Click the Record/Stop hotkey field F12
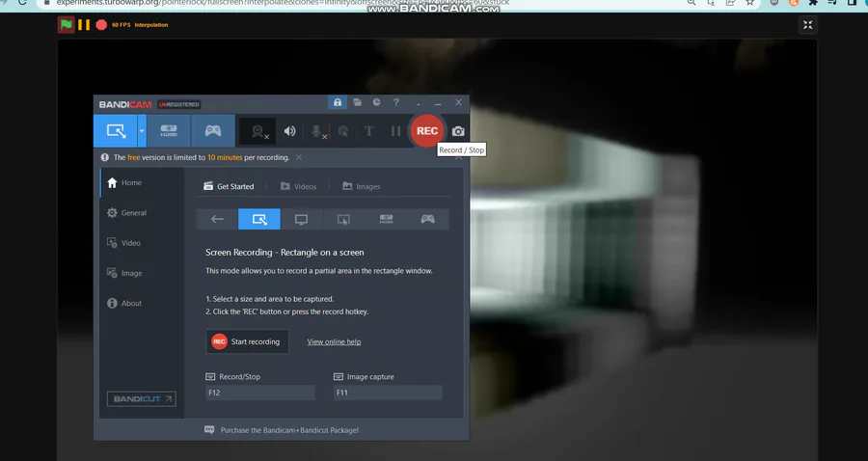Viewport: 868px width, 461px height. click(260, 393)
